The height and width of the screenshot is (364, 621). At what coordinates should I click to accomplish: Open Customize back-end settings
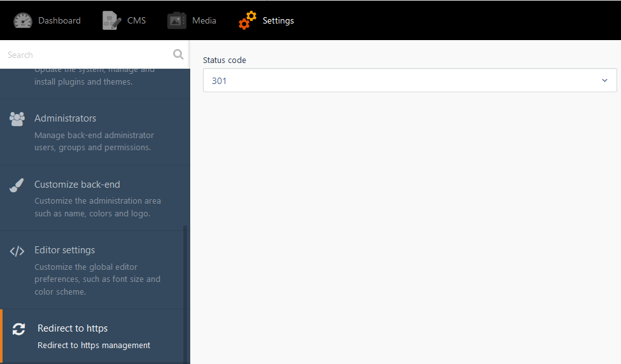(x=95, y=198)
